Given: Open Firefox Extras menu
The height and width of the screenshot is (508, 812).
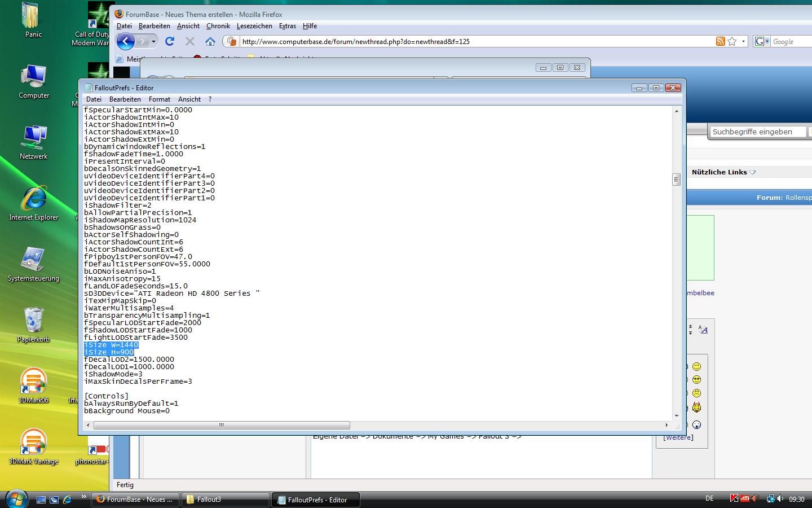Looking at the screenshot, I should click(288, 26).
